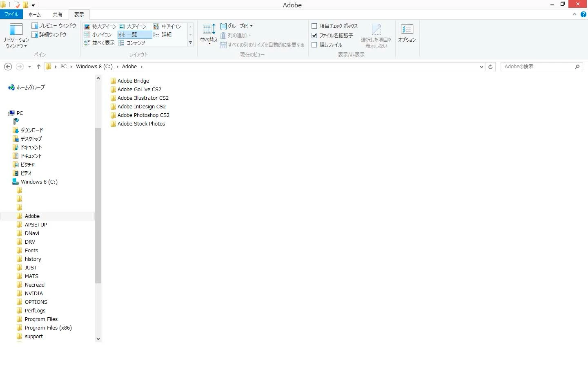
Task: Open the Adobe Photoshop CS2 folder
Action: [140, 115]
